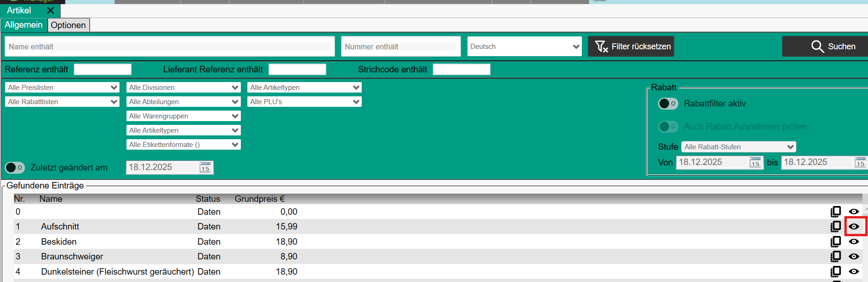
Task: Select the Allgemein tab
Action: [24, 25]
